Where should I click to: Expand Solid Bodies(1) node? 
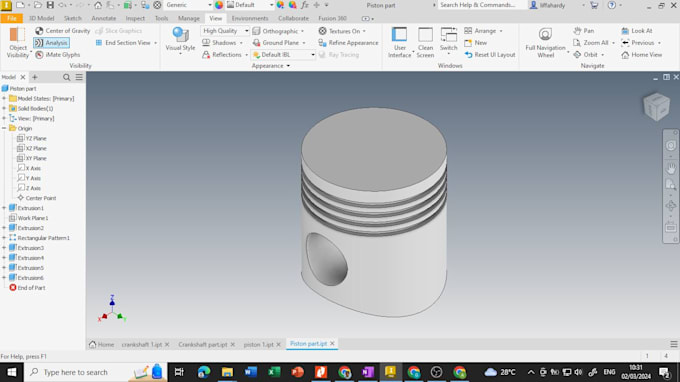point(4,108)
